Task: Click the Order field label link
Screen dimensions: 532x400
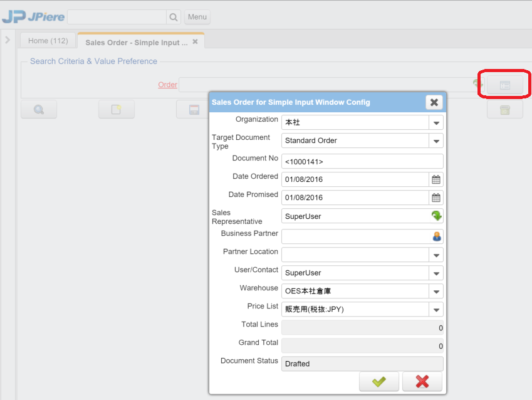Action: click(x=167, y=85)
